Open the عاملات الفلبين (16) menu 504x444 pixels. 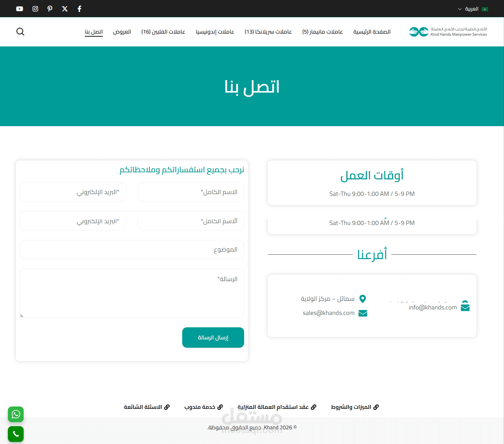pos(163,32)
